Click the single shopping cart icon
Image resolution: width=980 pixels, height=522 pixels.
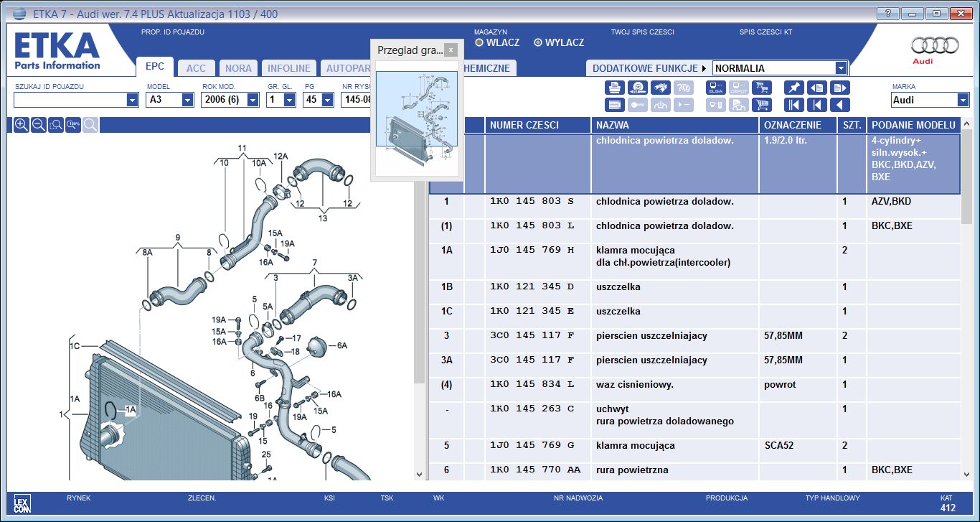762,105
